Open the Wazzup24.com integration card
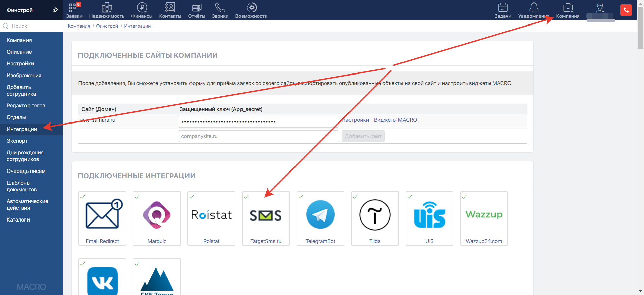Viewport: 644px width, 295px height. click(484, 218)
